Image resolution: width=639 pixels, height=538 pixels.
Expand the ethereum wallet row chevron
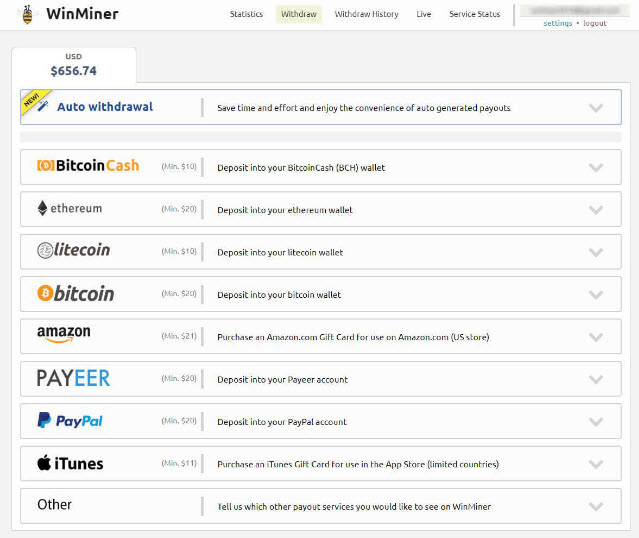click(596, 210)
